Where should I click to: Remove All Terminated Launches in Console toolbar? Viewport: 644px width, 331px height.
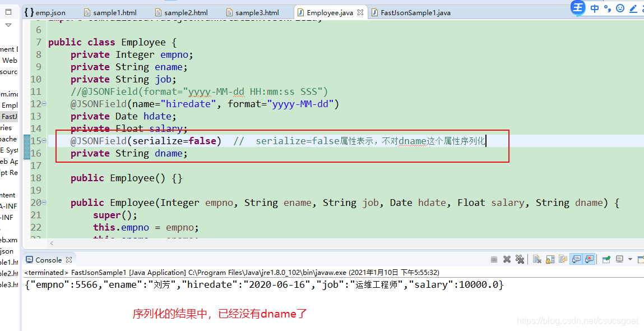coord(520,259)
